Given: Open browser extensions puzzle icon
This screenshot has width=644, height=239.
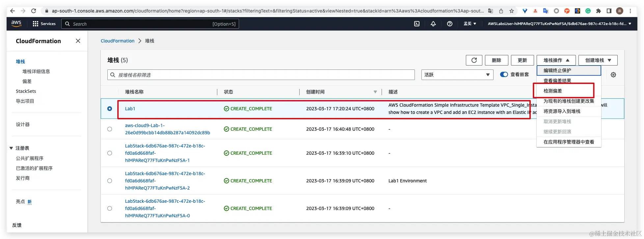Looking at the screenshot, I should pyautogui.click(x=599, y=11).
